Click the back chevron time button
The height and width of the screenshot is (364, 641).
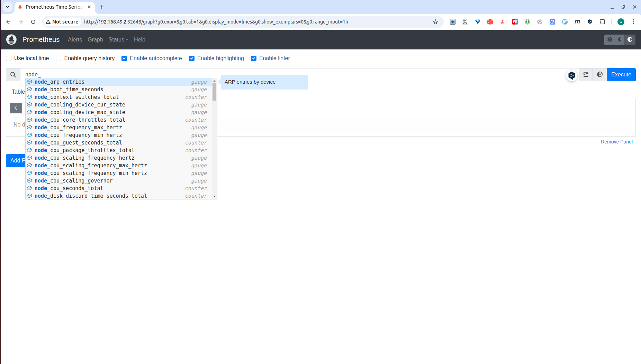(16, 108)
